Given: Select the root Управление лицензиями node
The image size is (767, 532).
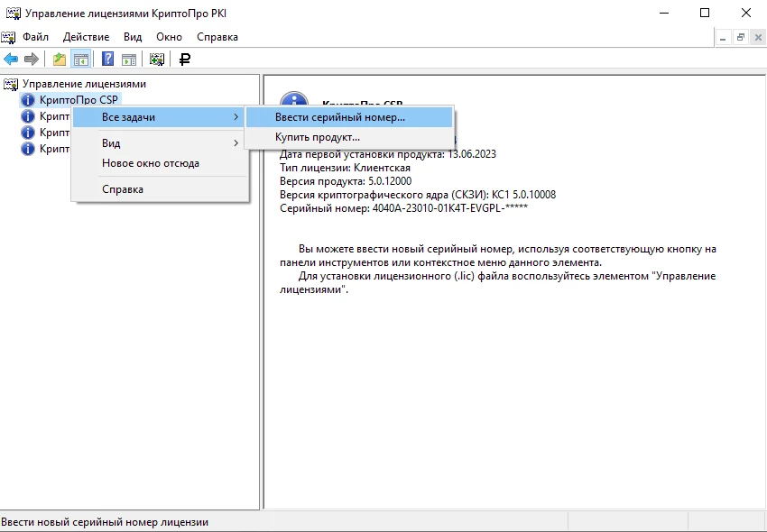Looking at the screenshot, I should pos(83,84).
